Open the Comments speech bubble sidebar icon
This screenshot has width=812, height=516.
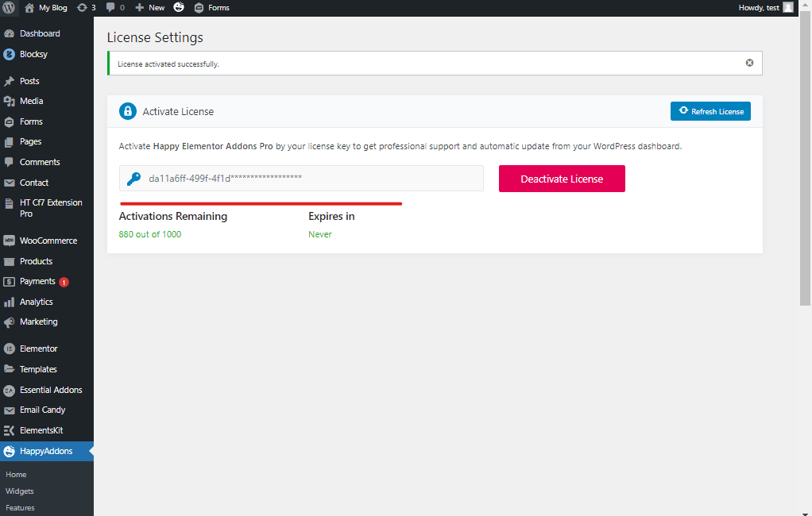click(x=9, y=163)
